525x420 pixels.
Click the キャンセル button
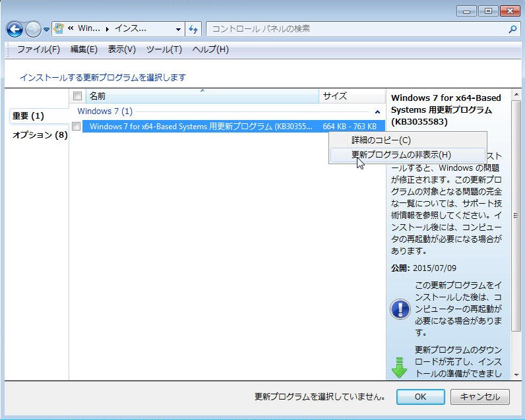(x=479, y=396)
